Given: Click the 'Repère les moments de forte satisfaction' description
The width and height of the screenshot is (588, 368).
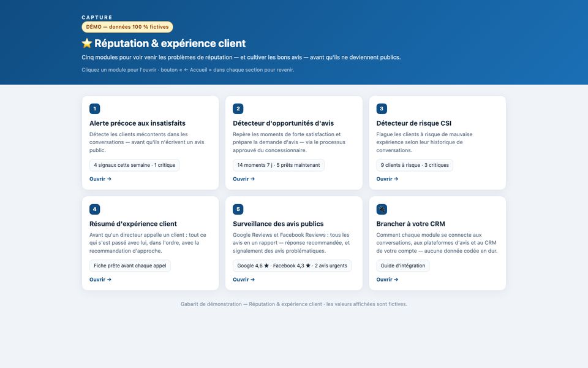Looking at the screenshot, I should [x=289, y=142].
